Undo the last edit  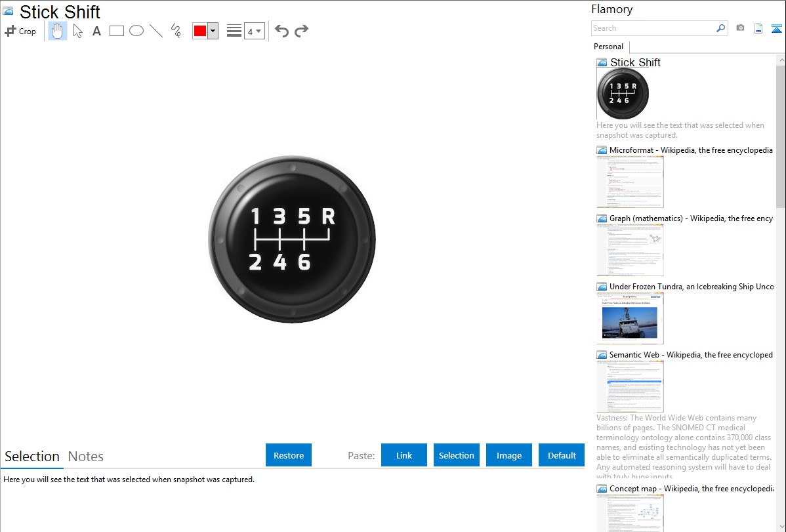tap(281, 31)
